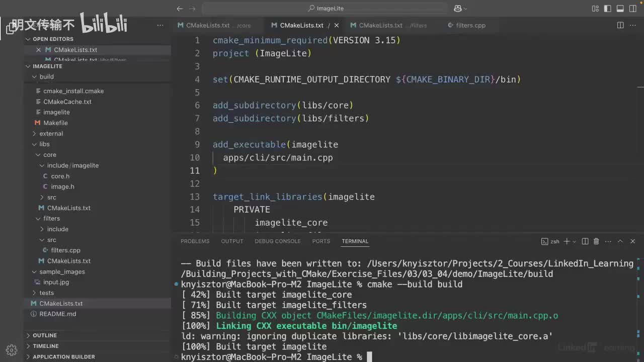Click the ImageLite search command center
This screenshot has width=644, height=362.
325,9
